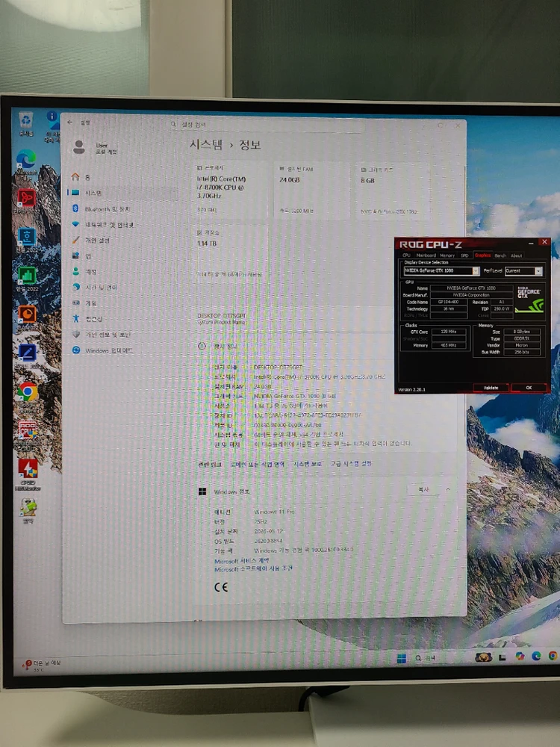Open the installed RAM card showing 24.0GB
Viewport: 560px width, 747px height.
click(310, 190)
